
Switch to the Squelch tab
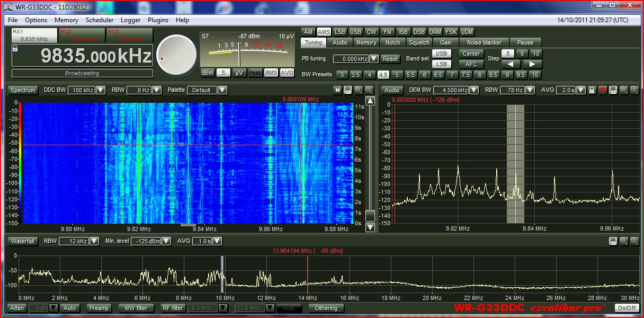click(x=419, y=42)
